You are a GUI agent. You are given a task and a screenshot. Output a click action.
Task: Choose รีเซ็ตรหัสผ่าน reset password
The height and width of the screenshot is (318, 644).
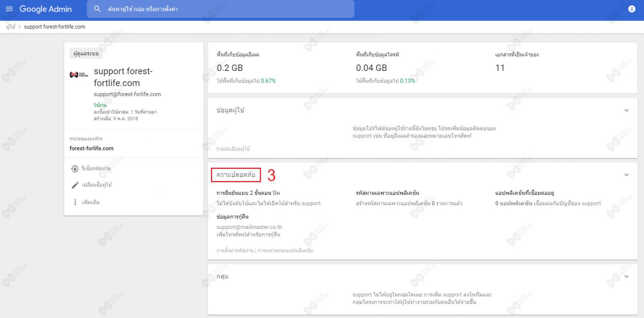pyautogui.click(x=96, y=168)
